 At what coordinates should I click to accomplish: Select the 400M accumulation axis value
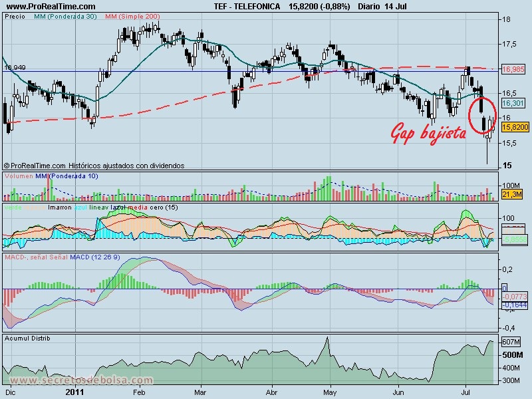click(511, 368)
